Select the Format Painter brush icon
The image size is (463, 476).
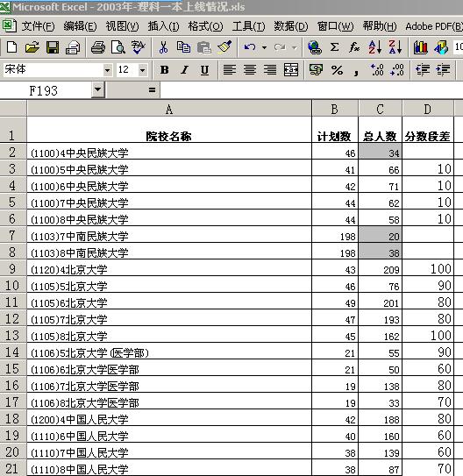(224, 47)
